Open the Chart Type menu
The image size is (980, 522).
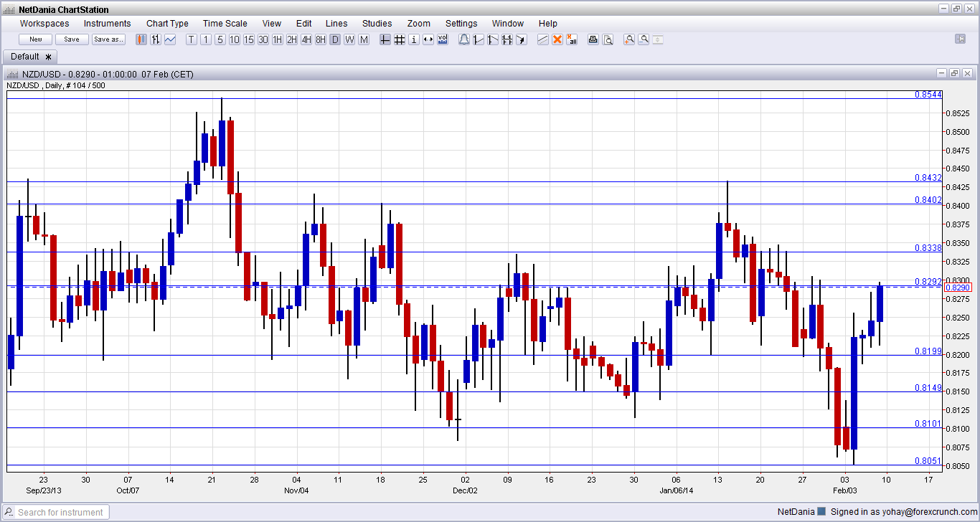[167, 24]
